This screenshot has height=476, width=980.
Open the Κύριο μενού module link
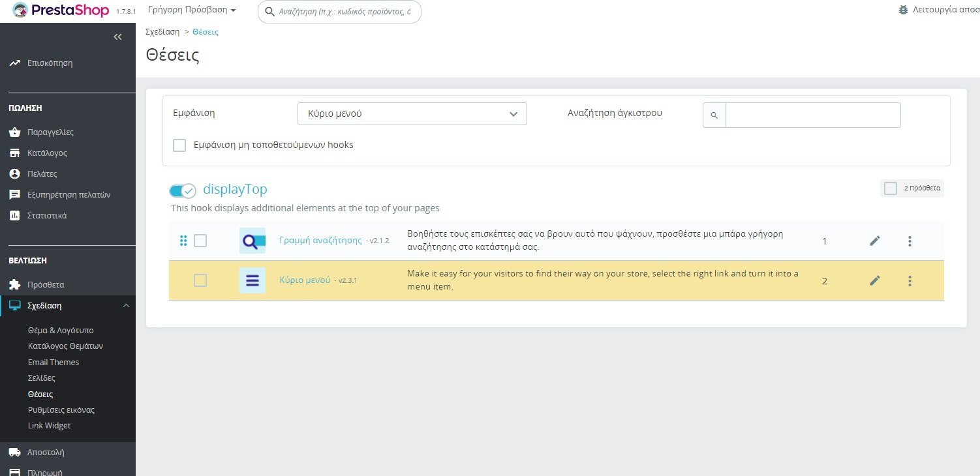click(x=305, y=280)
